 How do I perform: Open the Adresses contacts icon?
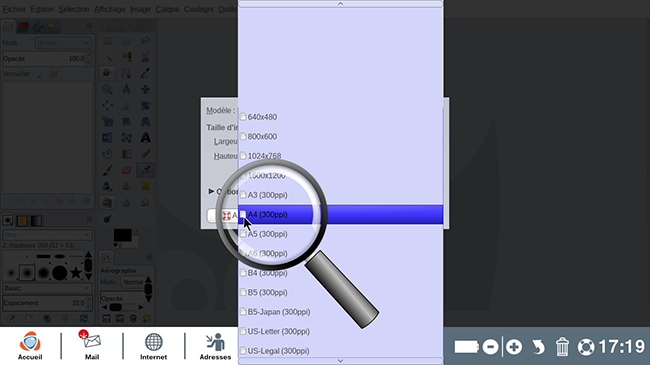coord(215,346)
